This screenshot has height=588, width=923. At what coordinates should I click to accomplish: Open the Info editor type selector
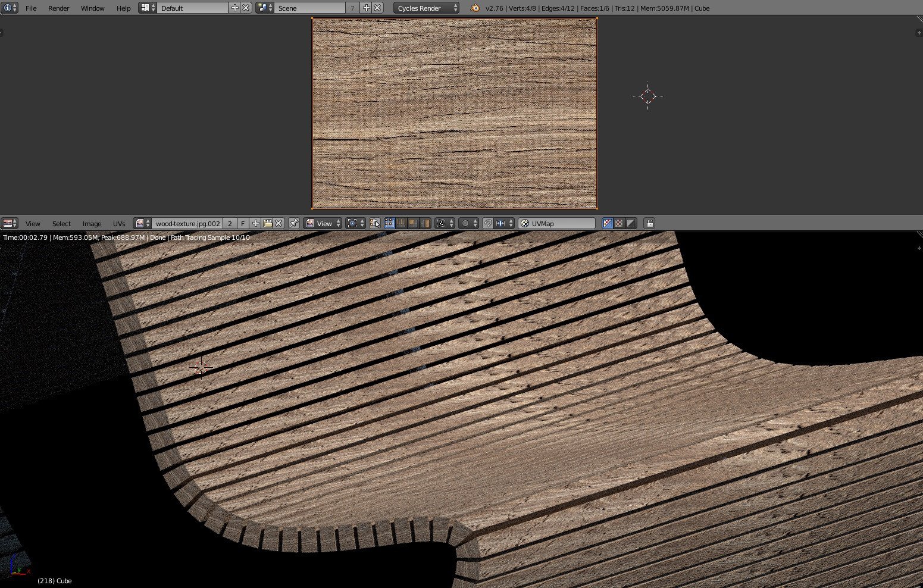click(x=10, y=8)
